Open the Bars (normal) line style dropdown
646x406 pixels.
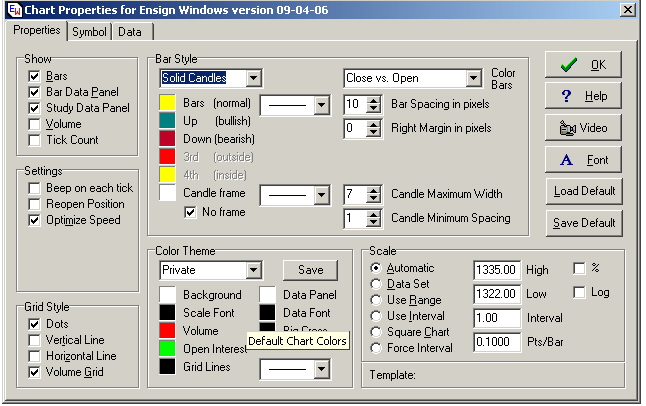tap(321, 105)
